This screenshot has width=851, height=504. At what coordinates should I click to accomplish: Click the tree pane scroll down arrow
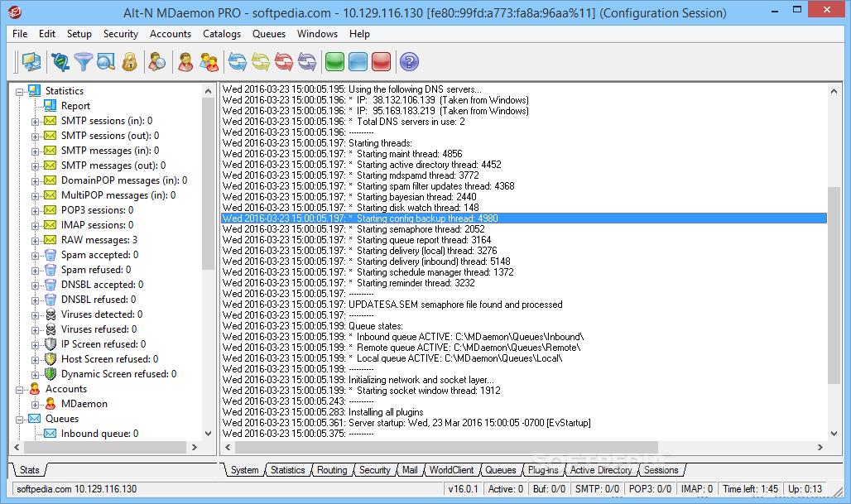208,433
